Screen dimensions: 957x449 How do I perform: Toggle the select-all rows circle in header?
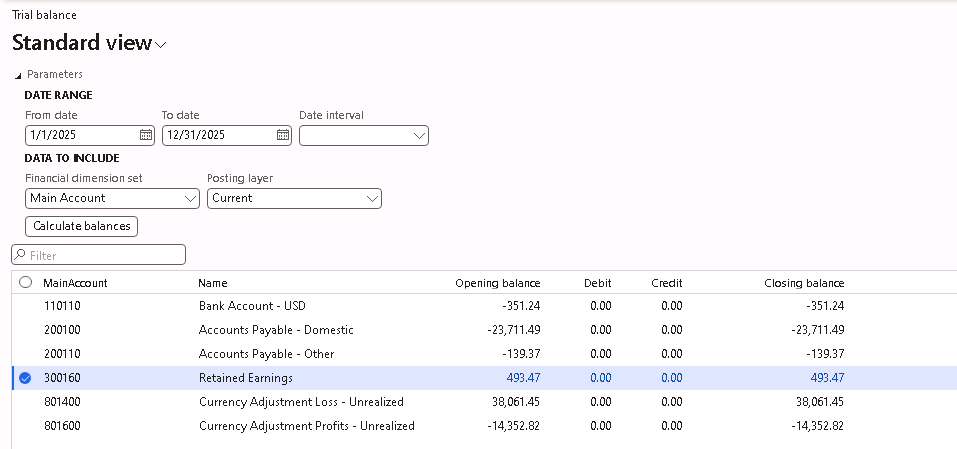point(25,283)
